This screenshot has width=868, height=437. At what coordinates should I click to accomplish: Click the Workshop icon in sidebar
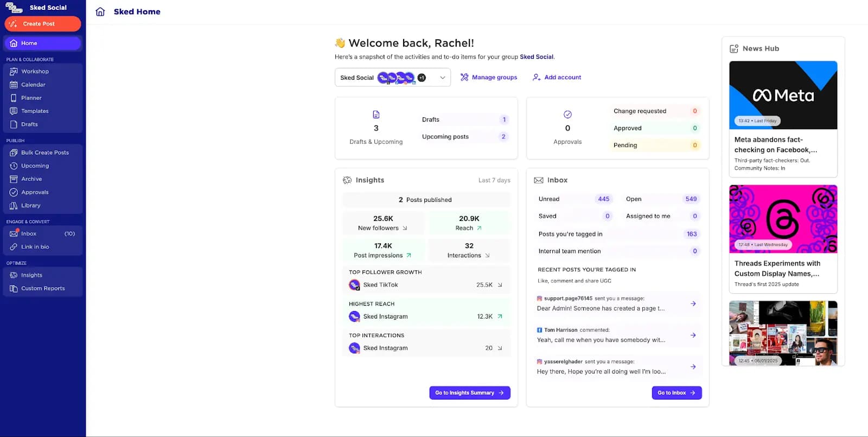click(x=14, y=72)
